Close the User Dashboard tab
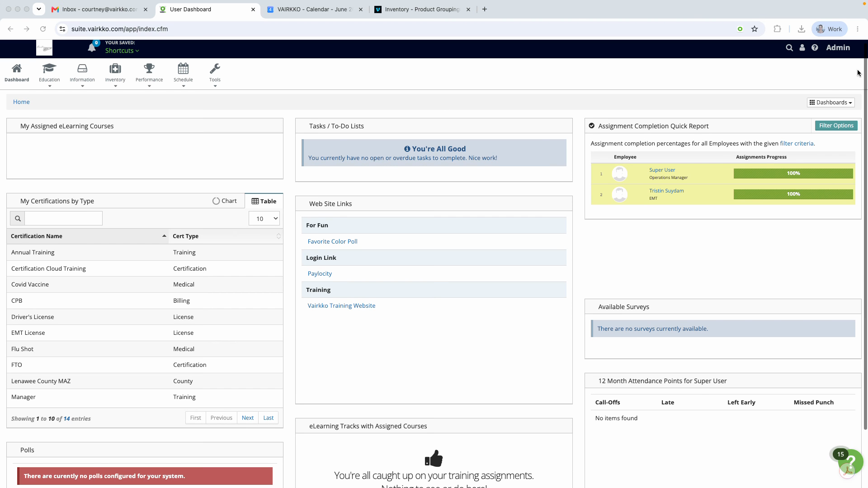The image size is (868, 488). tap(253, 9)
